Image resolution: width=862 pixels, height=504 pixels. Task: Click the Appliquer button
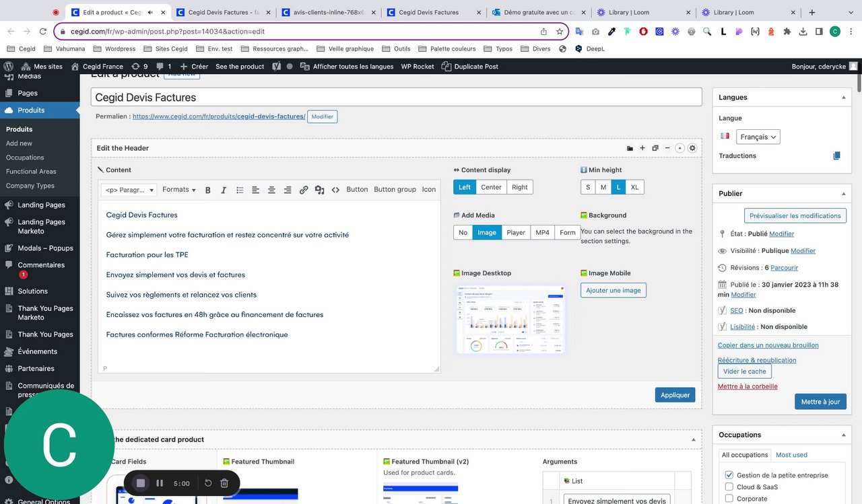coord(675,395)
